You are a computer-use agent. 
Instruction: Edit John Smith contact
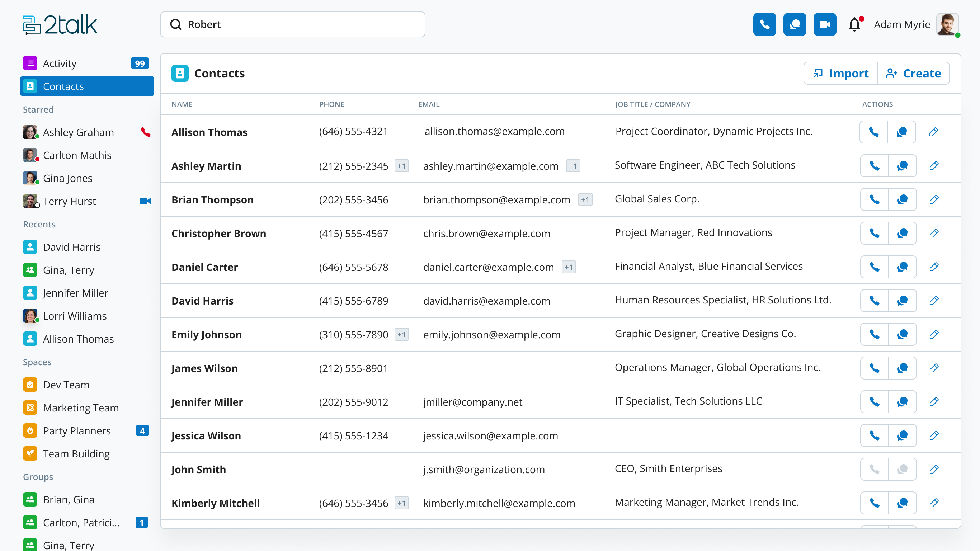[934, 469]
